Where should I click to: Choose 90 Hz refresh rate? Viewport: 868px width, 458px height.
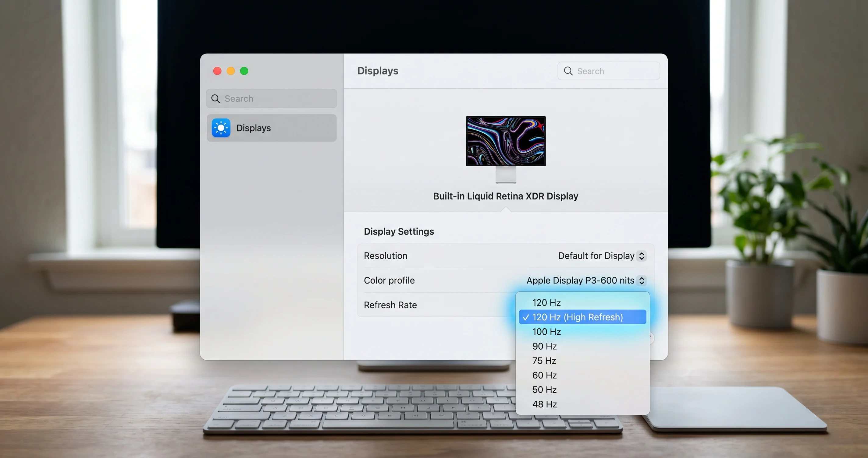pyautogui.click(x=582, y=346)
